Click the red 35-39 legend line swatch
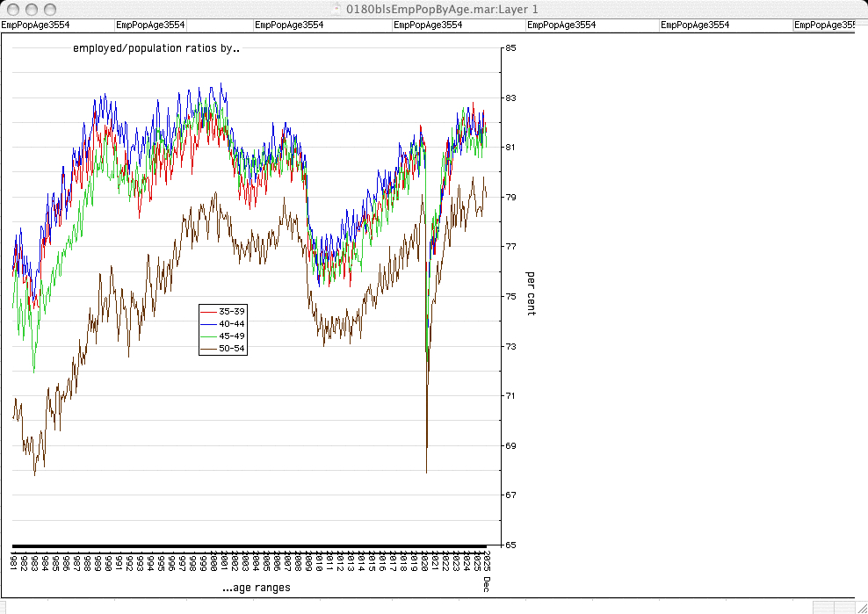This screenshot has width=868, height=614. pyautogui.click(x=208, y=312)
